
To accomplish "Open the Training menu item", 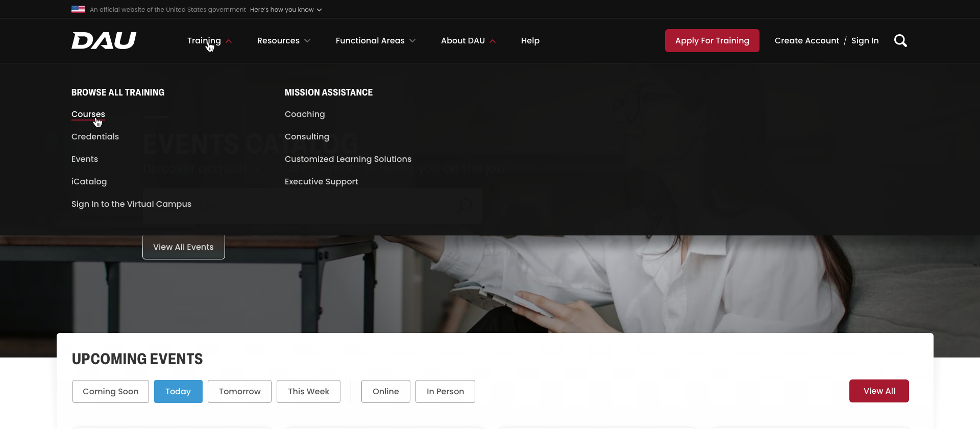I will [204, 40].
